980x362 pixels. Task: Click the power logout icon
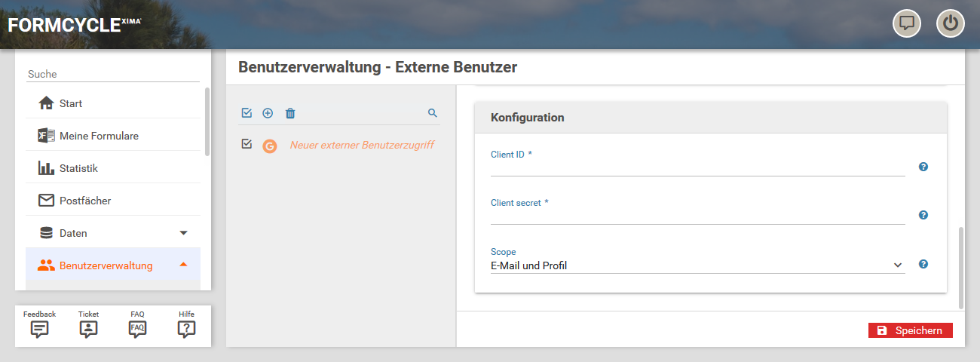tap(951, 23)
